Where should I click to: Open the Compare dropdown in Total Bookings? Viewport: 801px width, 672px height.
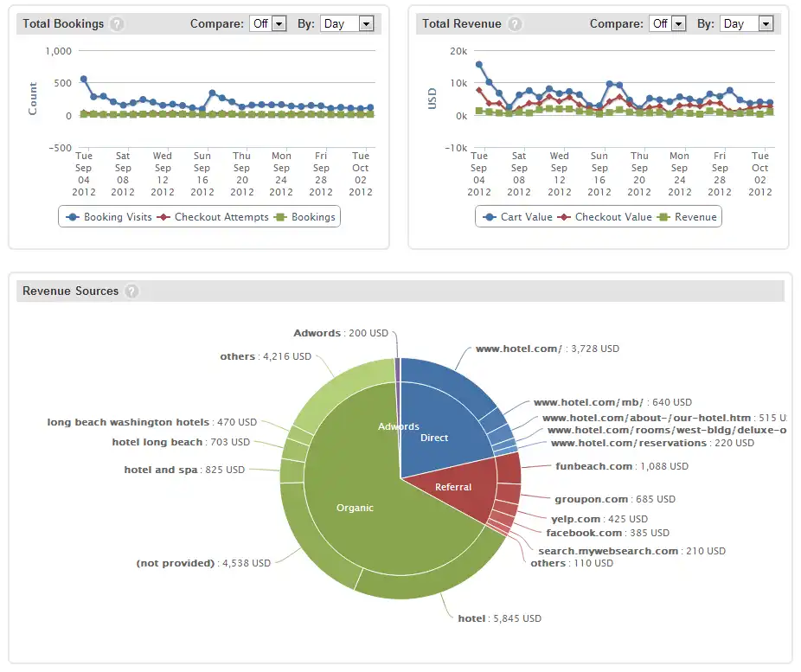tap(267, 23)
